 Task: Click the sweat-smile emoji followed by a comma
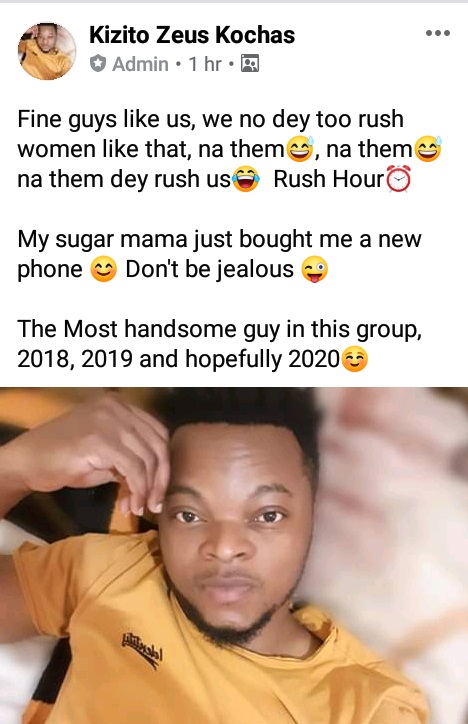coord(300,149)
